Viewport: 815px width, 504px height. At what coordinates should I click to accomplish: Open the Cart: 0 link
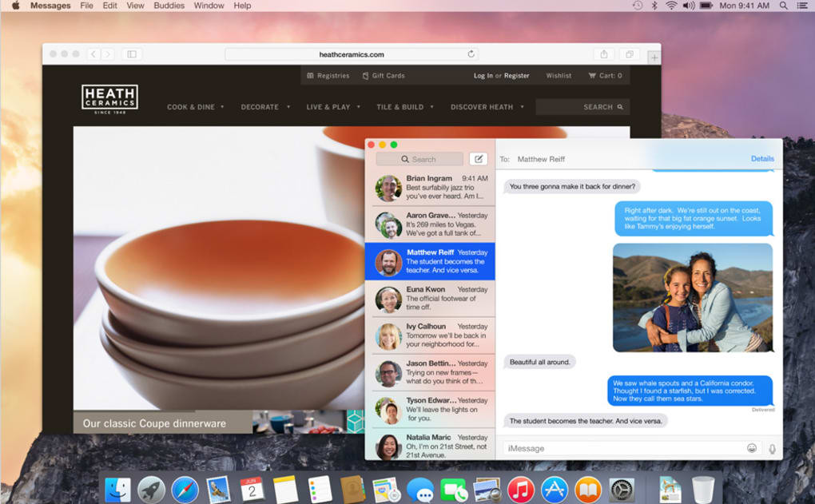[605, 75]
